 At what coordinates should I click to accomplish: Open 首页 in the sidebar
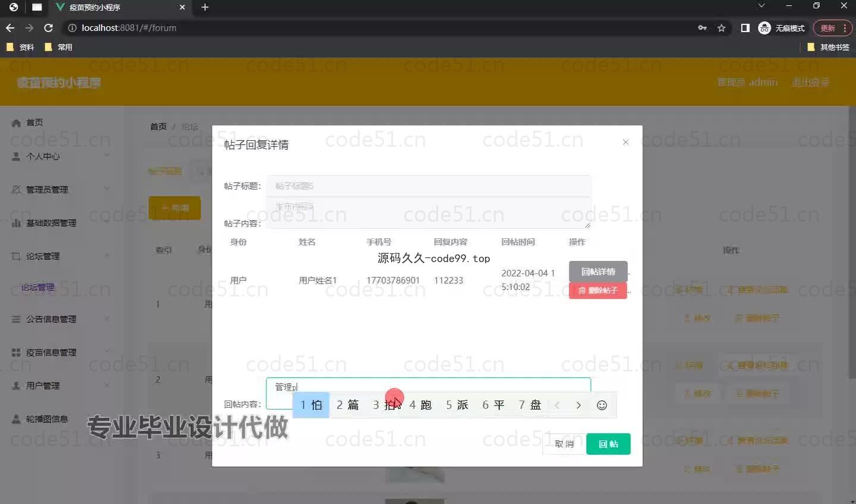34,122
